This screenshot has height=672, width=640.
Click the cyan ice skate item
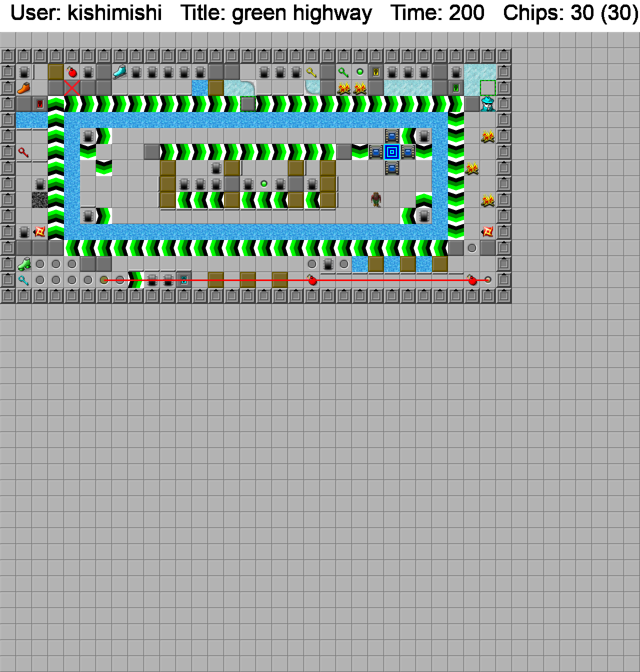click(120, 72)
